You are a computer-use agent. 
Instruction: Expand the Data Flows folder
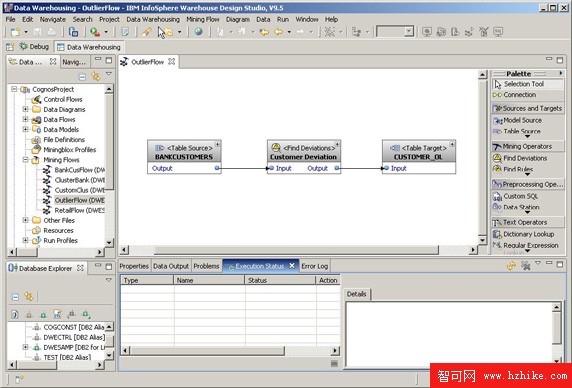25,119
